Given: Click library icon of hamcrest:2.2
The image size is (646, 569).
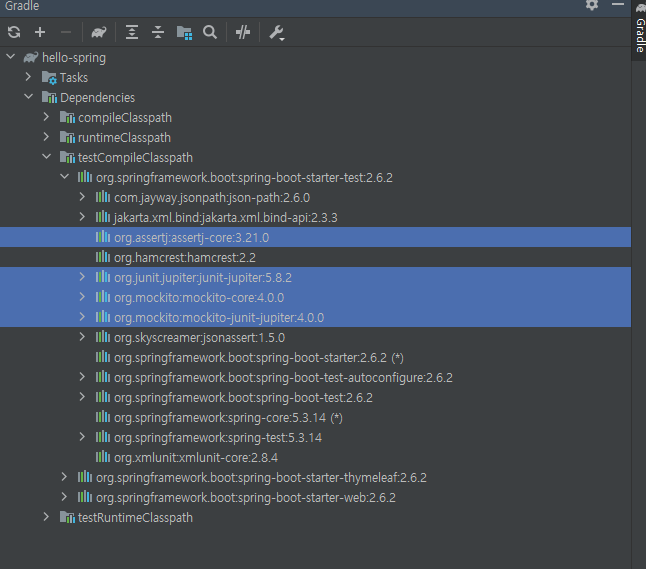Looking at the screenshot, I should click(103, 257).
